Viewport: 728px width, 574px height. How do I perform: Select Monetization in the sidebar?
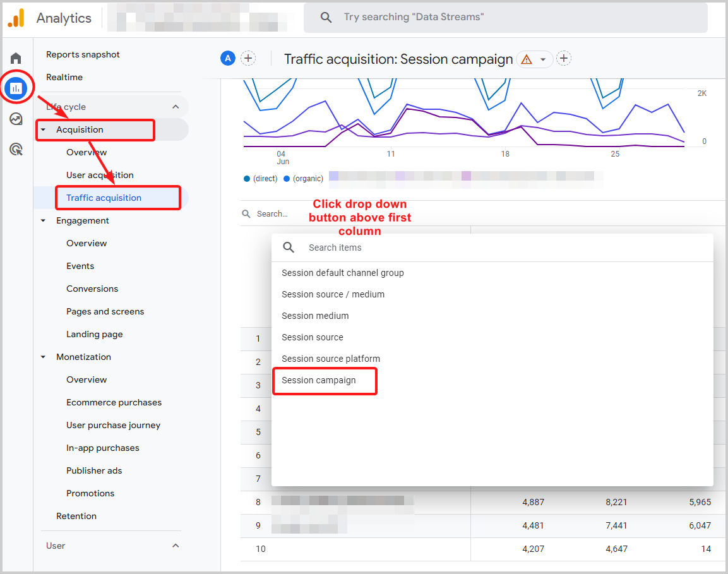[x=83, y=357]
